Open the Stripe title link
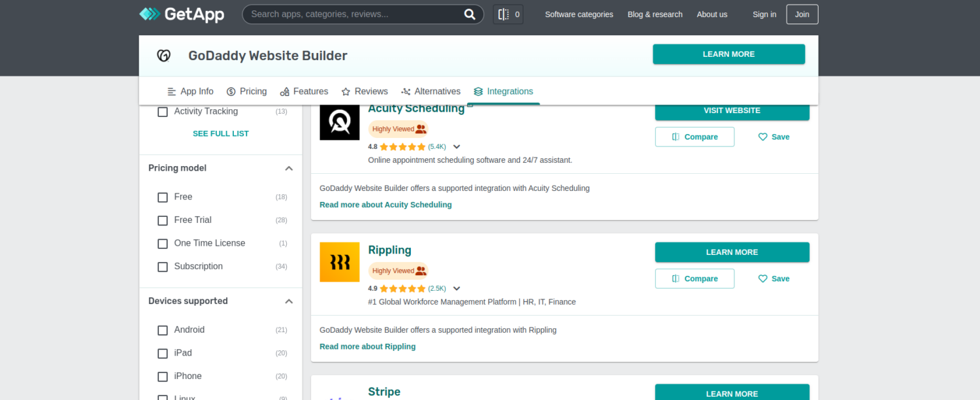 point(384,392)
